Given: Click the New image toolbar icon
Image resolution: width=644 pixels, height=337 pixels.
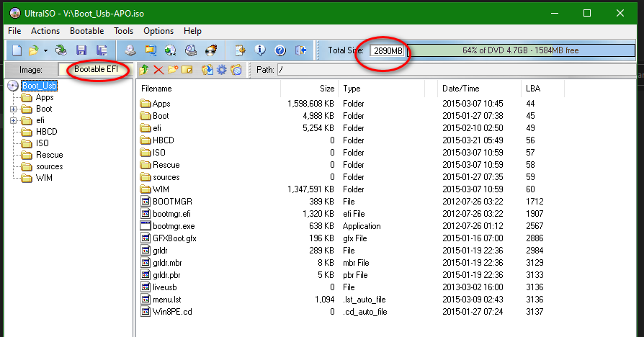Looking at the screenshot, I should click(x=17, y=50).
